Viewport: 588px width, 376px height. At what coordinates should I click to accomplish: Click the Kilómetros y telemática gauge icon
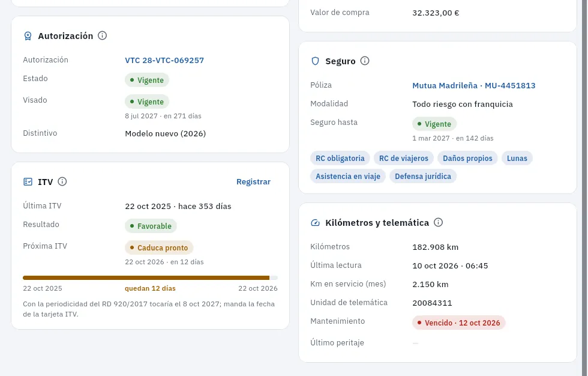(x=316, y=223)
